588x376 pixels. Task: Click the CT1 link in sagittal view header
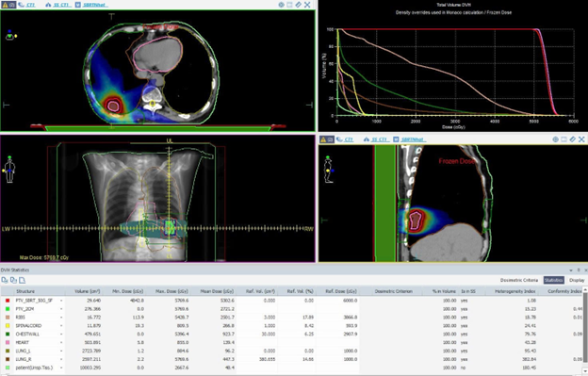[x=349, y=139]
